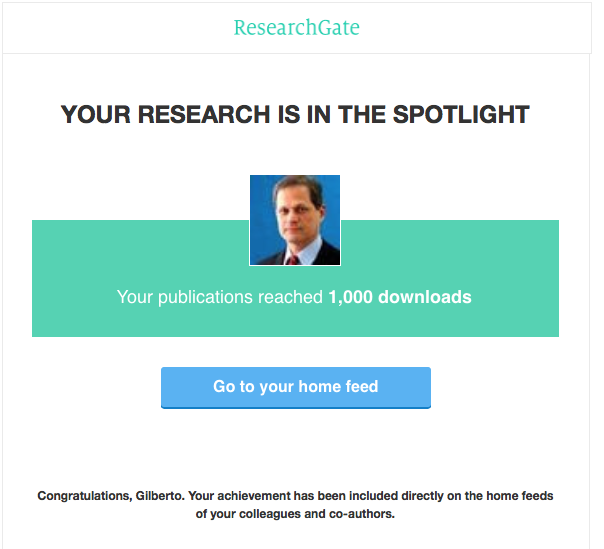Open Gilberto's profile photo
The width and height of the screenshot is (604, 549).
(295, 220)
